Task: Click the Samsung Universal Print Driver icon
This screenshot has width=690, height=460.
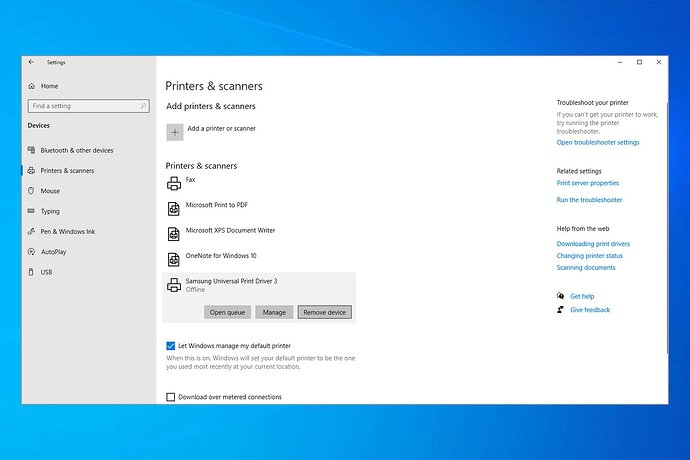Action: coord(174,285)
